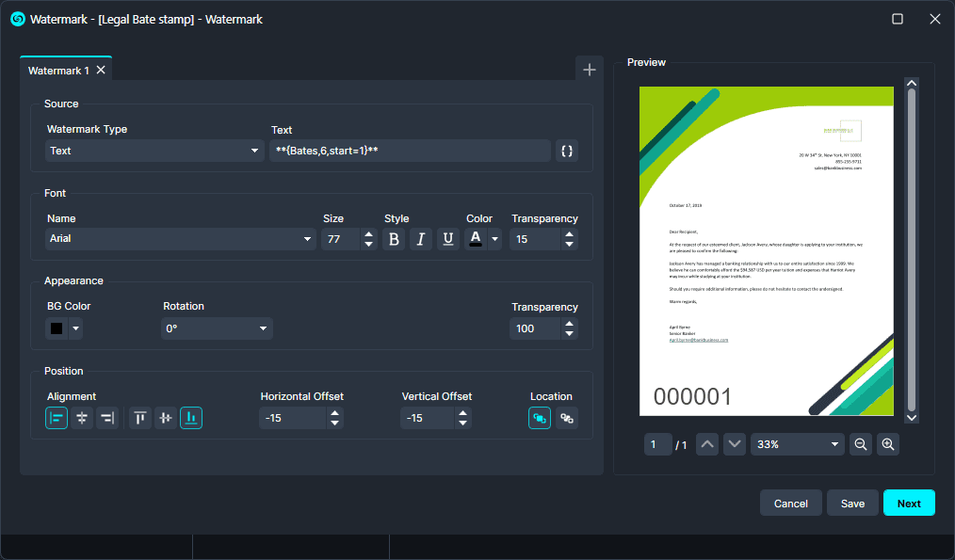
Task: Open the Watermark Type dropdown
Action: (155, 151)
